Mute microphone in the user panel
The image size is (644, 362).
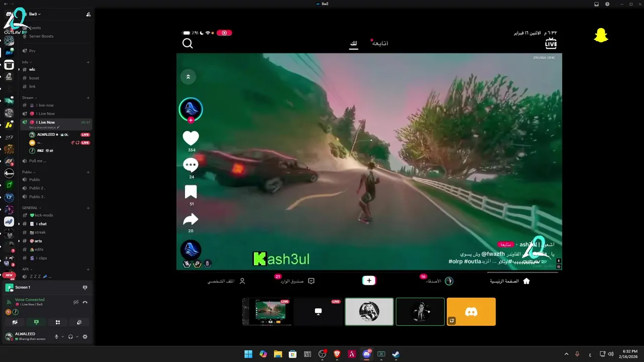coord(56,337)
